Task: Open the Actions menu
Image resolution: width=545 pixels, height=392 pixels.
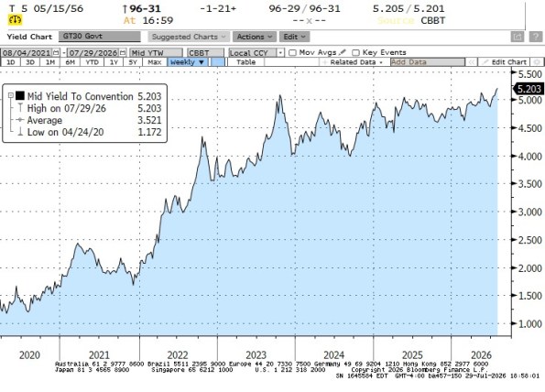Action: pos(255,37)
